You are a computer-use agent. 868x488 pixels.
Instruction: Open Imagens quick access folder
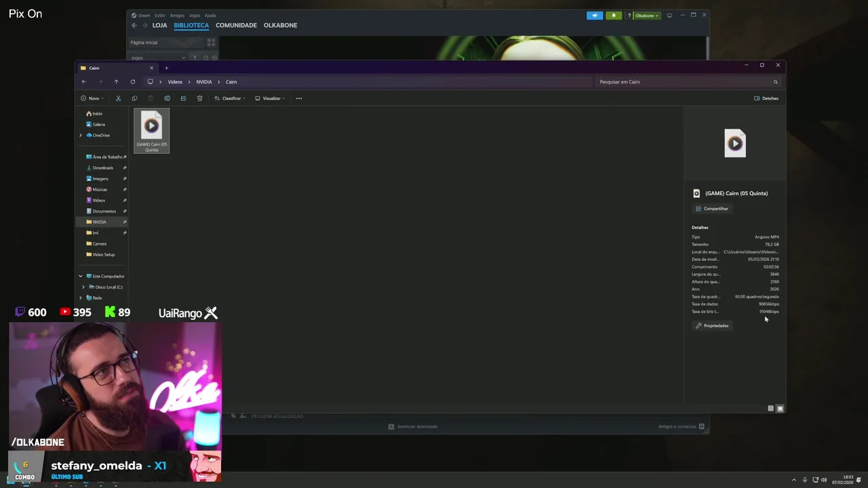click(97, 179)
